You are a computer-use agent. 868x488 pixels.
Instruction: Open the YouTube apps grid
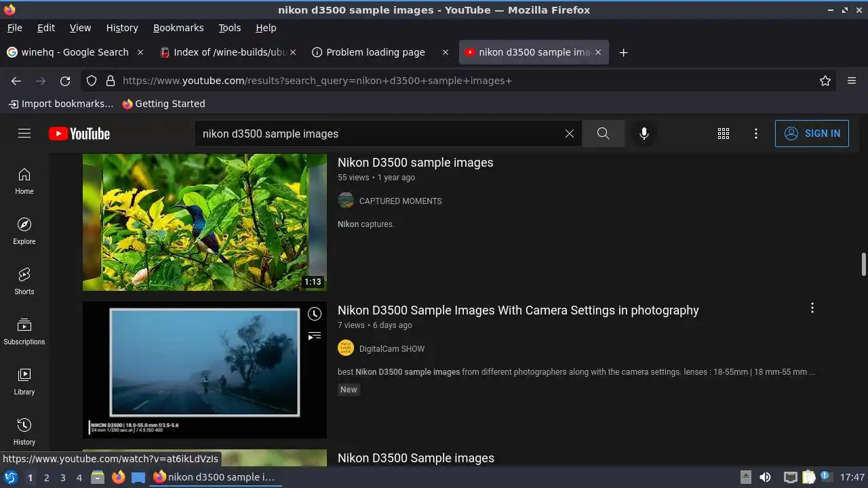tap(724, 134)
